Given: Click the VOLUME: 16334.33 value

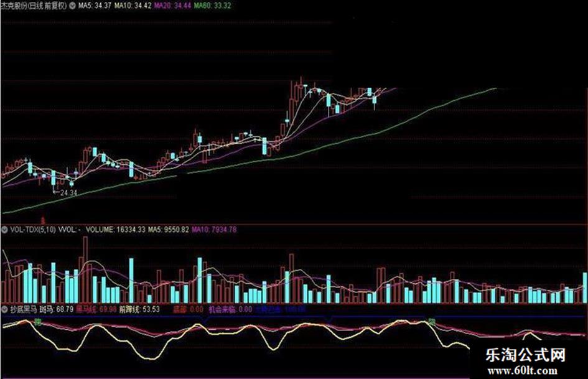Looking at the screenshot, I should click(x=116, y=229).
